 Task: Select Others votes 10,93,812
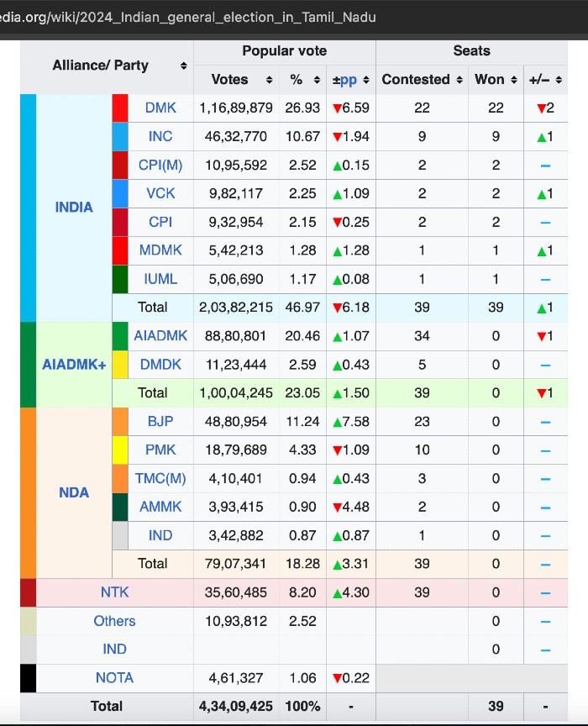236,621
